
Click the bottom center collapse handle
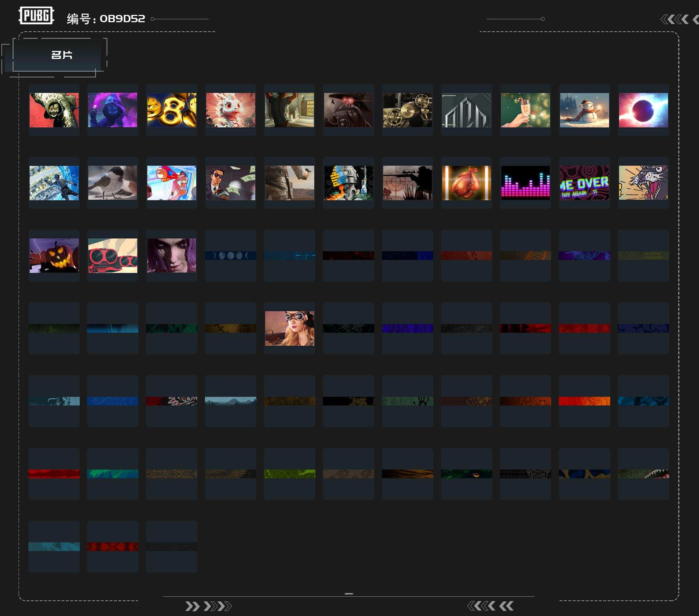[x=349, y=594]
